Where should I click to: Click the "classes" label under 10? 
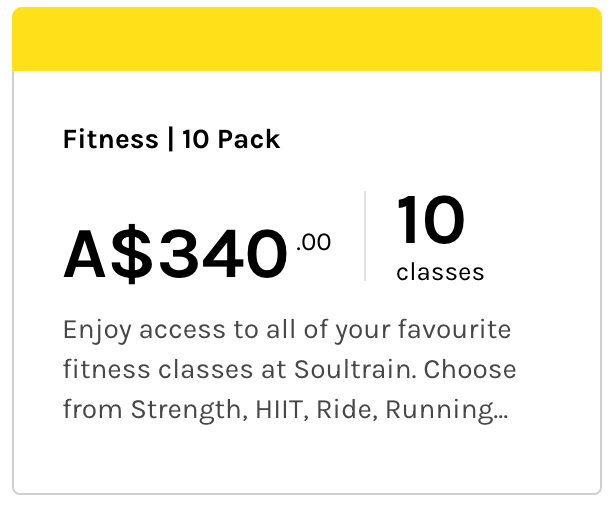click(440, 272)
